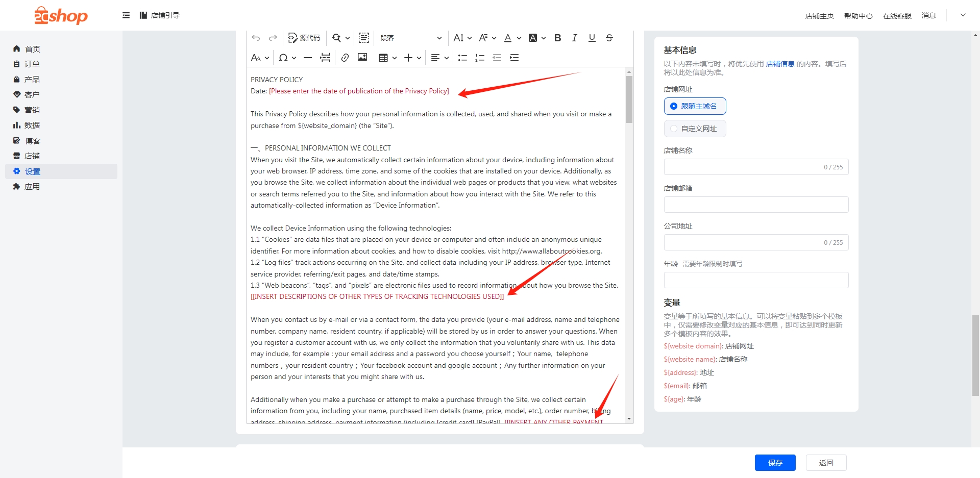Screen dimensions: 980x478
Task: Click the special characters omega icon
Action: click(283, 58)
